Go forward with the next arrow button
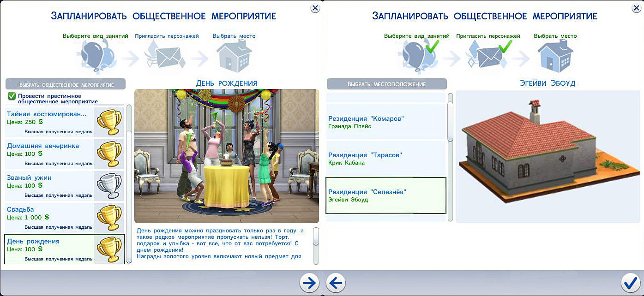Viewport: 644px width, 296px height. [x=309, y=282]
